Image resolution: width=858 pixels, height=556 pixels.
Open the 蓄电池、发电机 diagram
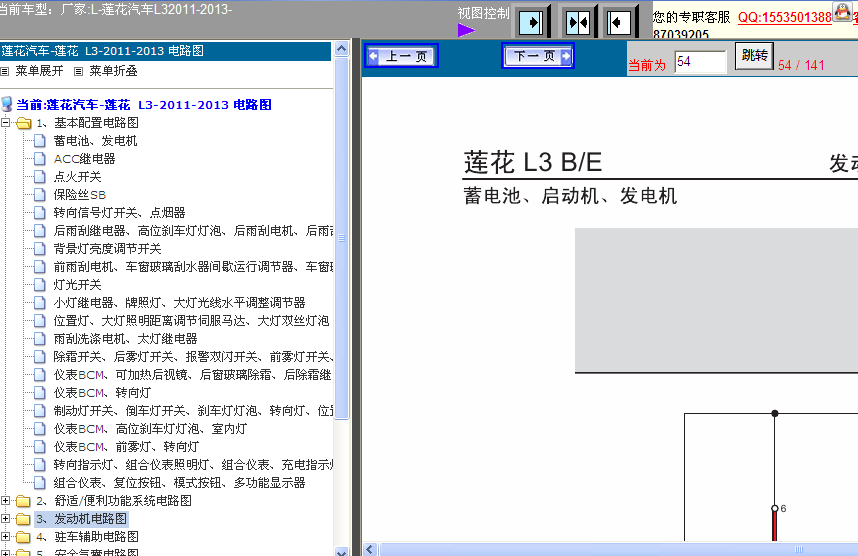click(95, 141)
